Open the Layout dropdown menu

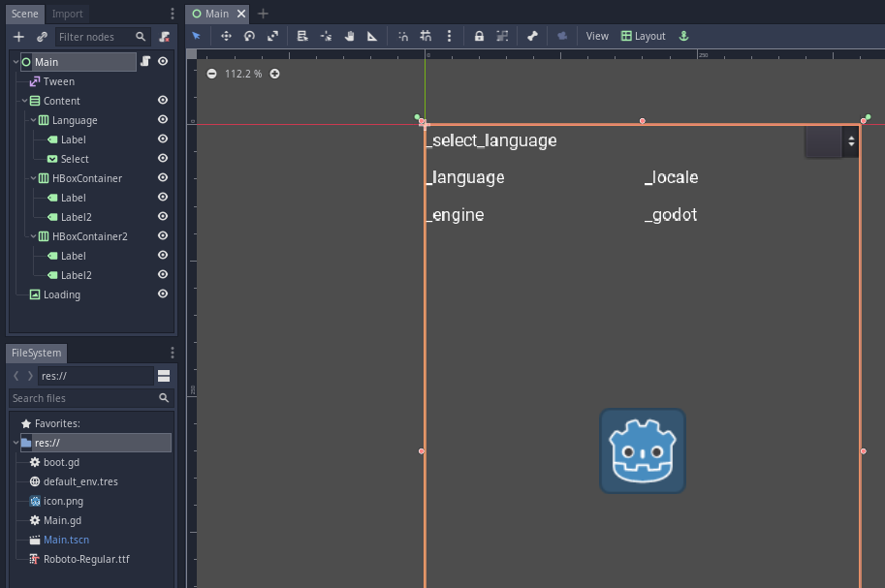643,36
